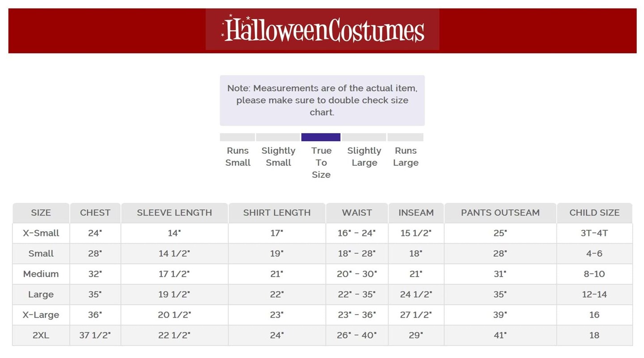Select the X-Small size row label
644x358 pixels.
[x=41, y=233]
